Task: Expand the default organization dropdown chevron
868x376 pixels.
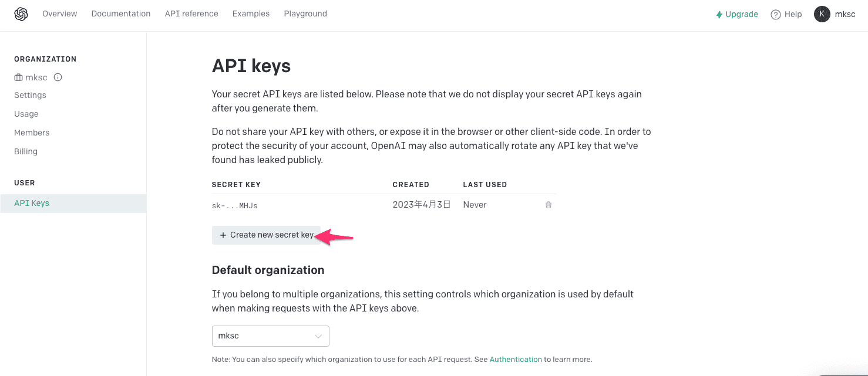Action: coord(318,336)
